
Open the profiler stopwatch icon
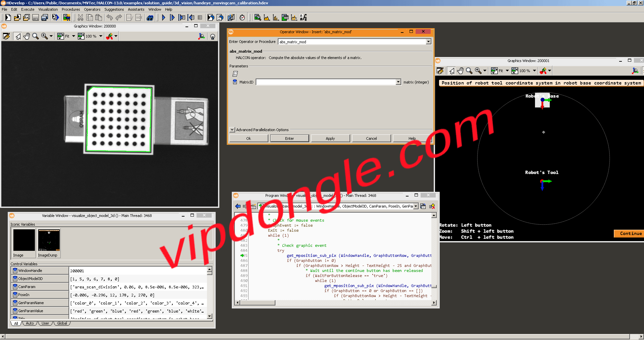point(243,17)
